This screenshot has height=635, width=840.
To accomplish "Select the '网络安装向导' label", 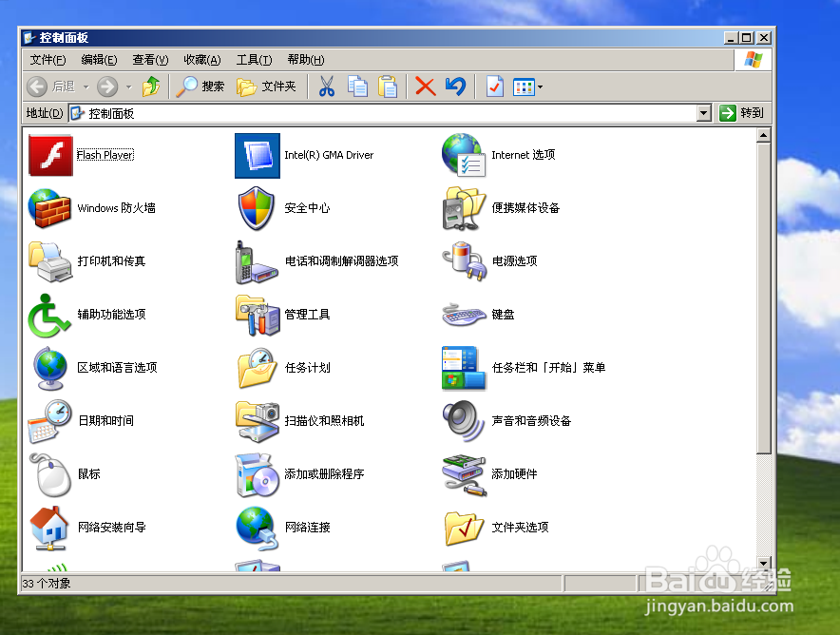I will click(x=111, y=528).
